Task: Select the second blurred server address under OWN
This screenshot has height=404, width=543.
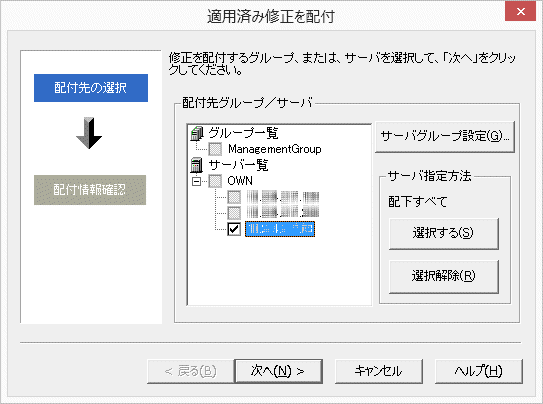Action: coord(283,212)
